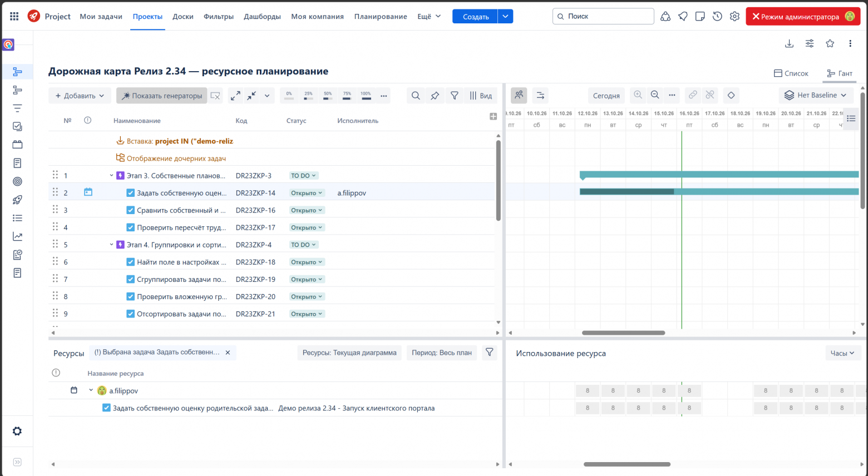Toggle checkbox for task DR23ZKP-14
Screen dimensions: 868x476
click(130, 193)
